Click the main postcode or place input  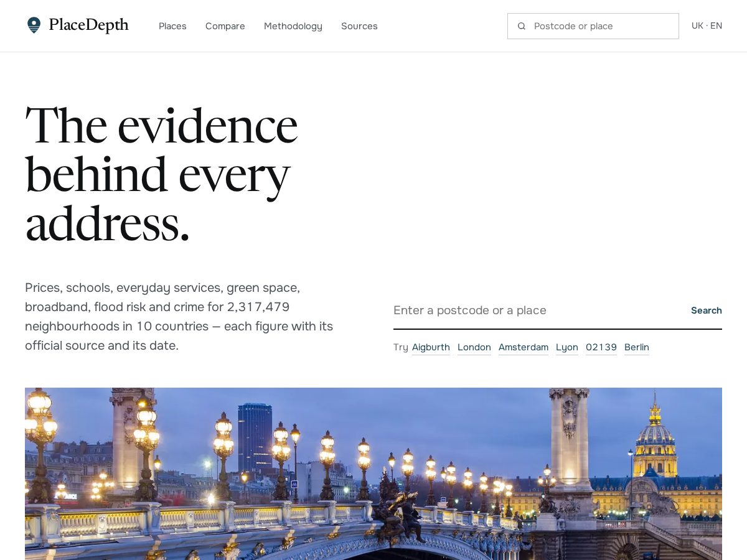(537, 310)
